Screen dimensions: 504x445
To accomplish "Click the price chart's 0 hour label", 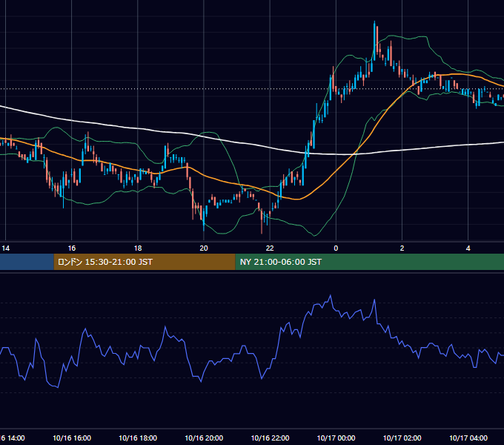I will point(336,248).
